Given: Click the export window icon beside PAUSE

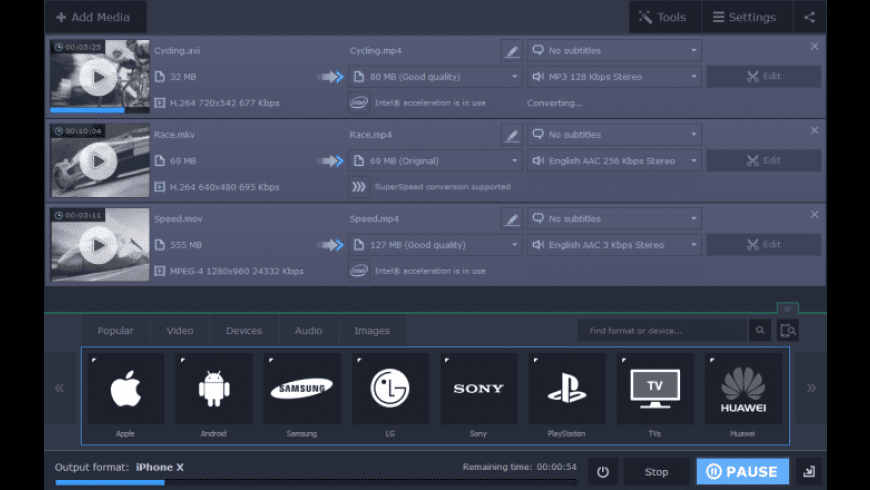Looking at the screenshot, I should pos(809,472).
